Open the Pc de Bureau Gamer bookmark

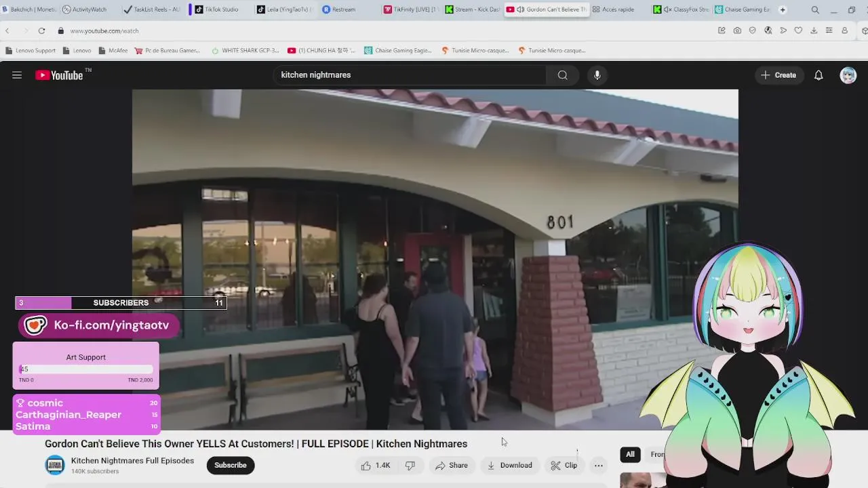coord(167,50)
